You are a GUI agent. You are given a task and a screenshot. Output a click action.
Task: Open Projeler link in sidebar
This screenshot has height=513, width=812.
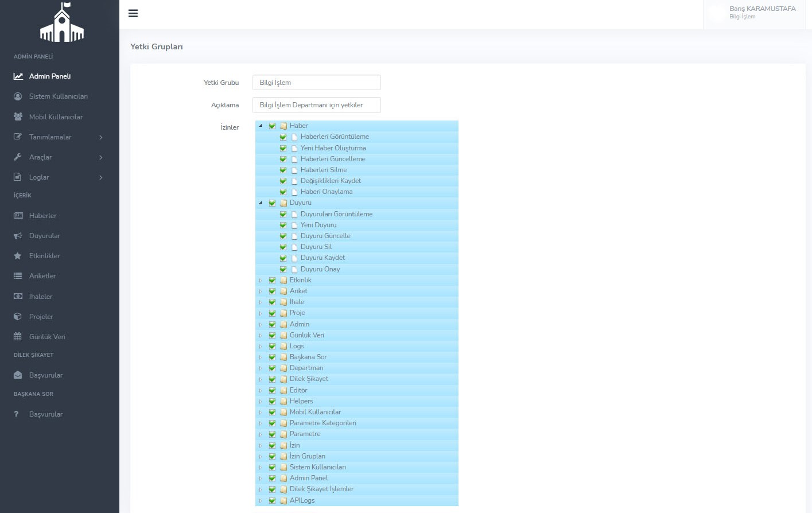41,316
